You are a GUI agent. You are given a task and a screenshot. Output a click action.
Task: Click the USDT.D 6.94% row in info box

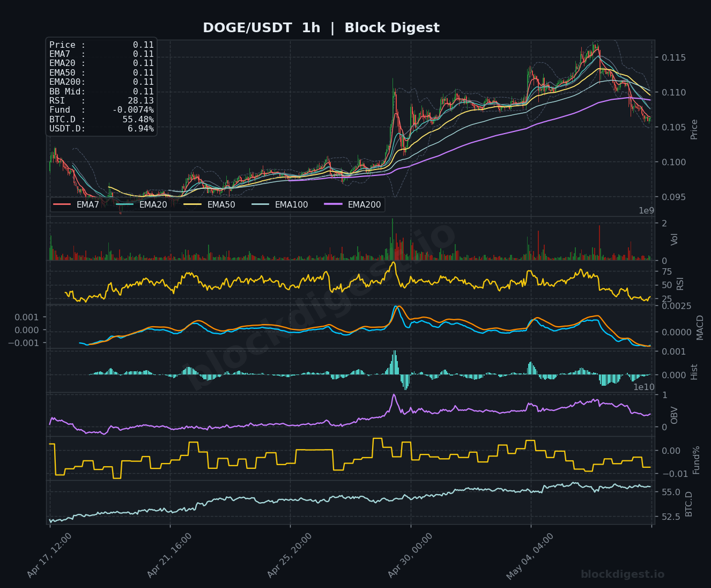(101, 129)
